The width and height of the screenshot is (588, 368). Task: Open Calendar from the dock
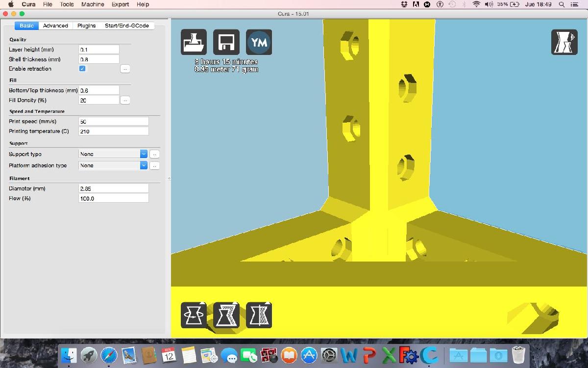pos(169,354)
